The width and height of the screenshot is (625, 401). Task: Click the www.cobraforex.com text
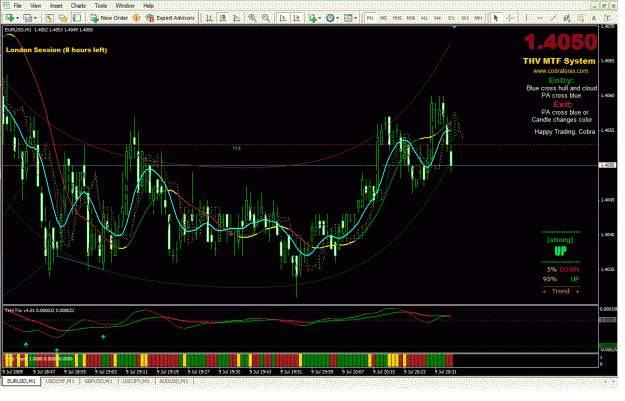560,71
